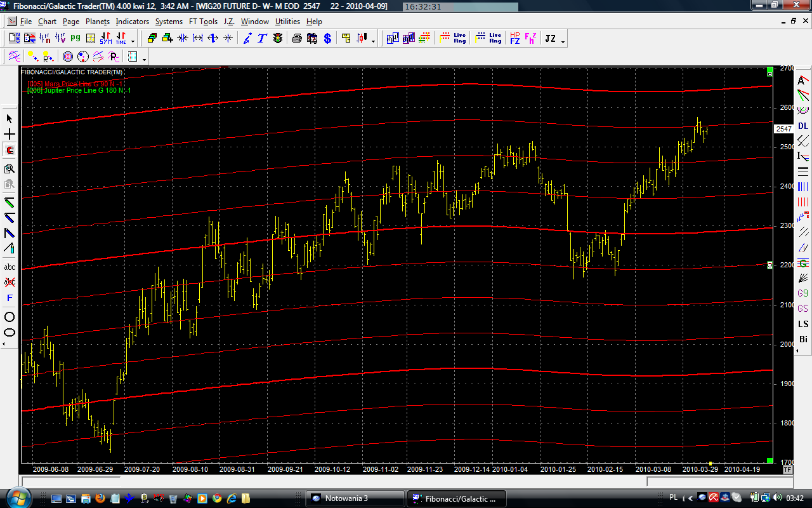This screenshot has height=508, width=812.
Task: Toggle the green square at chart top-right
Action: click(x=769, y=69)
